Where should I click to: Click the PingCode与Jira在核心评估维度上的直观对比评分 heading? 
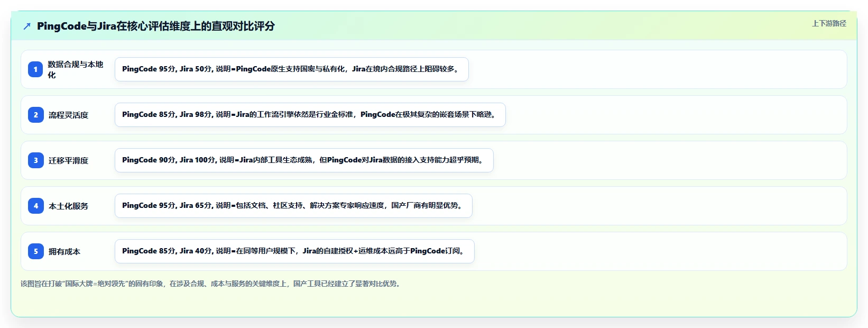pos(156,26)
